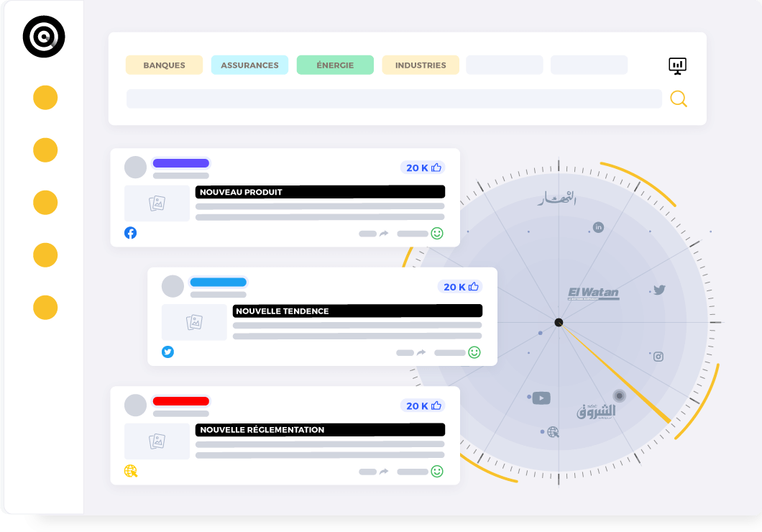The image size is (762, 532).
Task: Click the El Watan logo on radar
Action: coord(593,293)
